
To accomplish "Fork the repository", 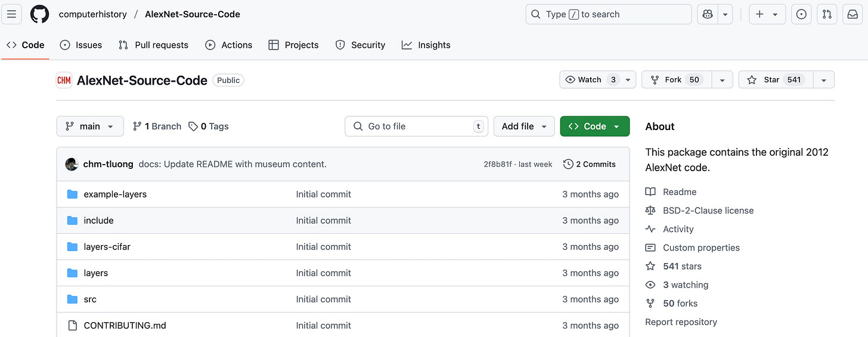I will click(x=677, y=80).
